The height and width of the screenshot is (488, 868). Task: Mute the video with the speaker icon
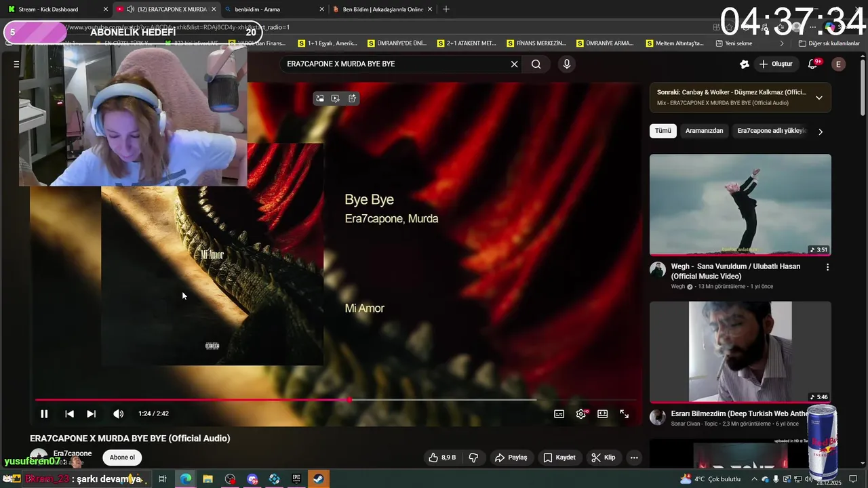click(118, 414)
